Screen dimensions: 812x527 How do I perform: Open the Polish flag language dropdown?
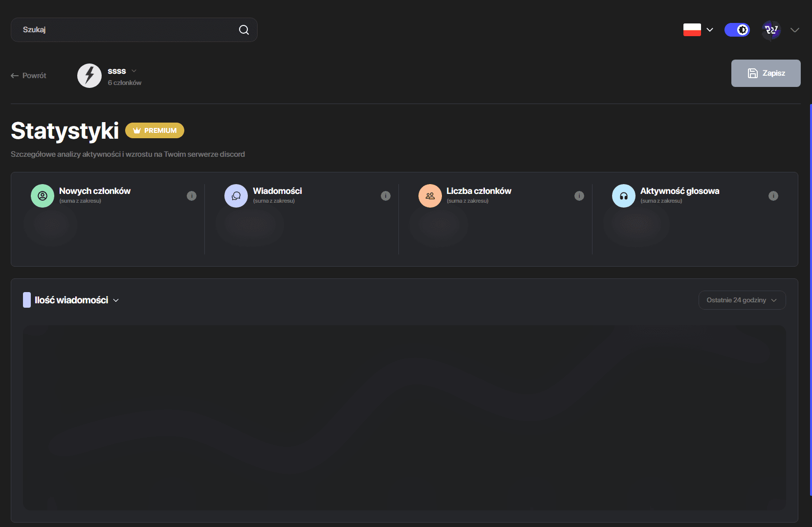click(x=698, y=30)
